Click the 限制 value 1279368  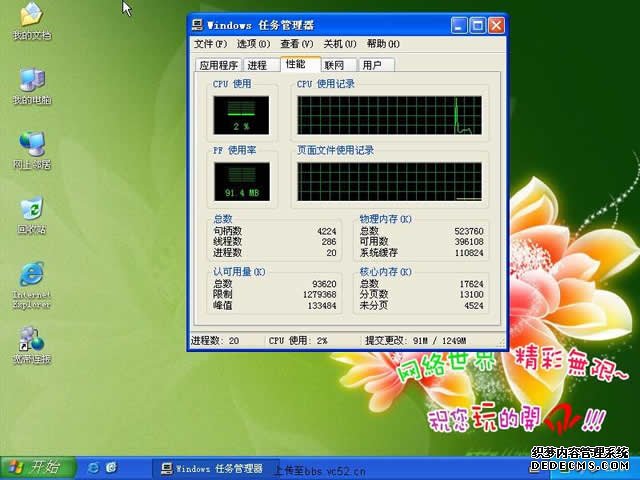pyautogui.click(x=320, y=295)
